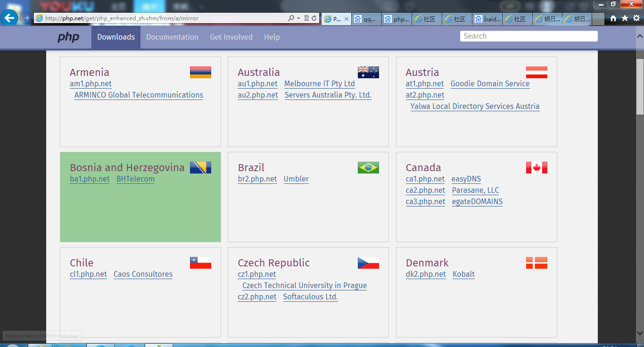Click the Brazil flag icon
The image size is (644, 347).
coord(368,167)
